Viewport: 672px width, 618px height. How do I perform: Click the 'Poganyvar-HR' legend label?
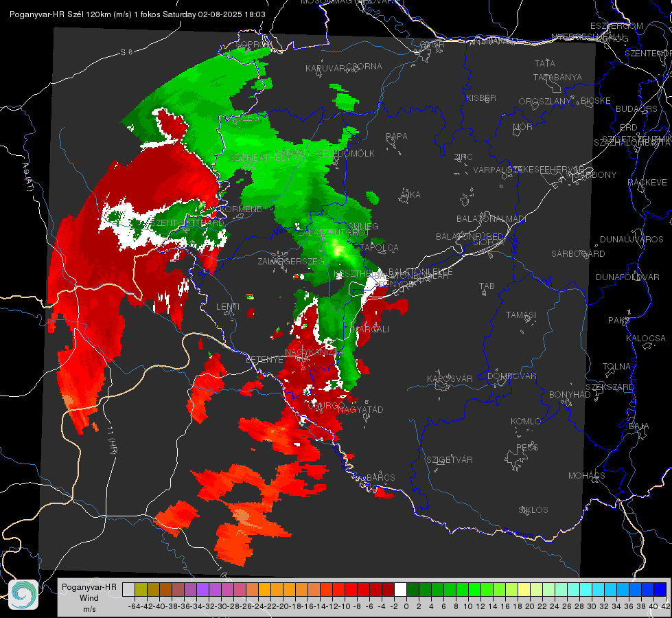pyautogui.click(x=89, y=587)
